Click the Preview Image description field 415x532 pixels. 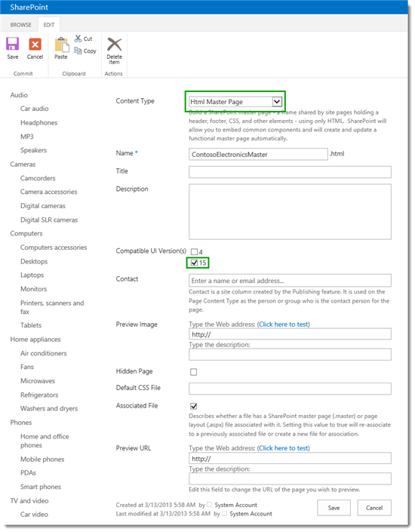click(x=290, y=355)
